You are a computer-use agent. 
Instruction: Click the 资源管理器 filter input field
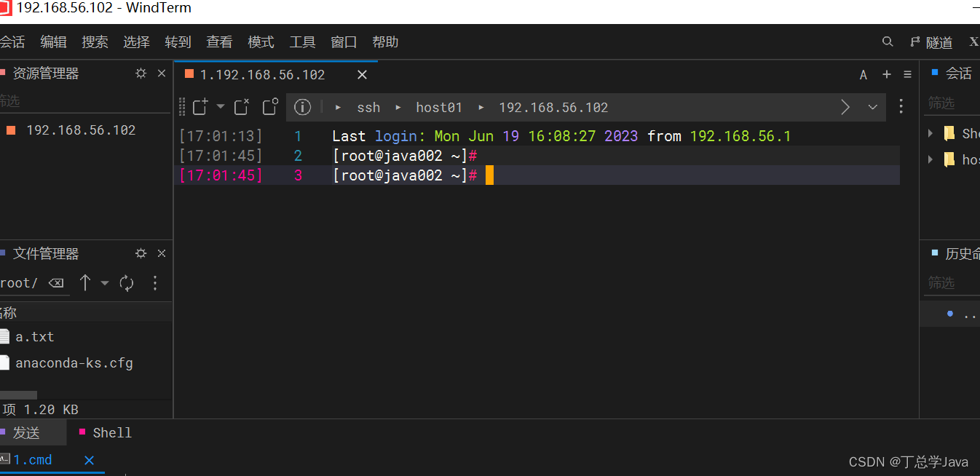point(84,100)
